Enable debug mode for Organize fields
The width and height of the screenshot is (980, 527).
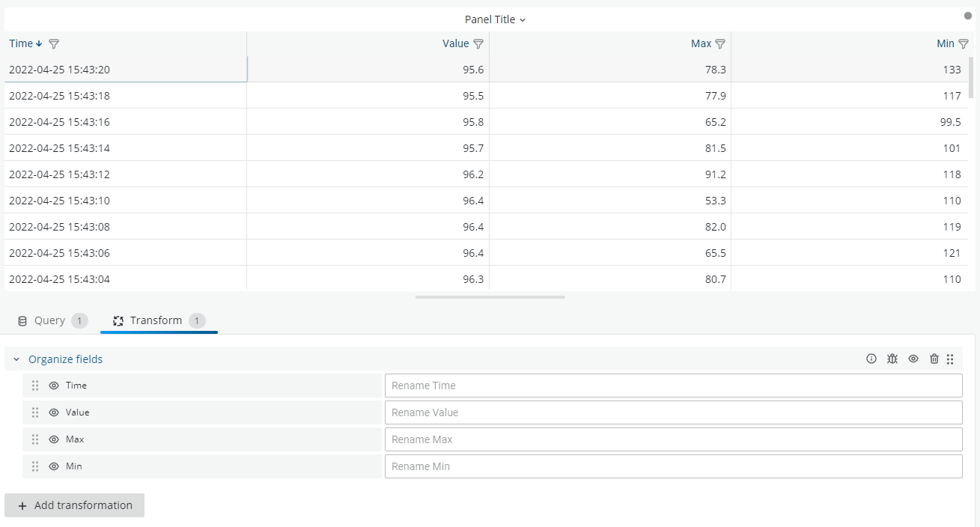point(892,359)
